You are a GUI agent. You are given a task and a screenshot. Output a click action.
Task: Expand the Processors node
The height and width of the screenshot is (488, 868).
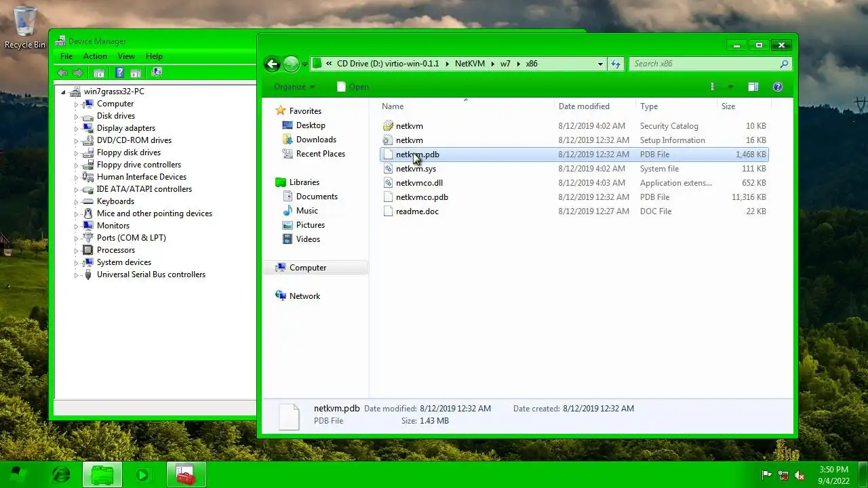77,250
